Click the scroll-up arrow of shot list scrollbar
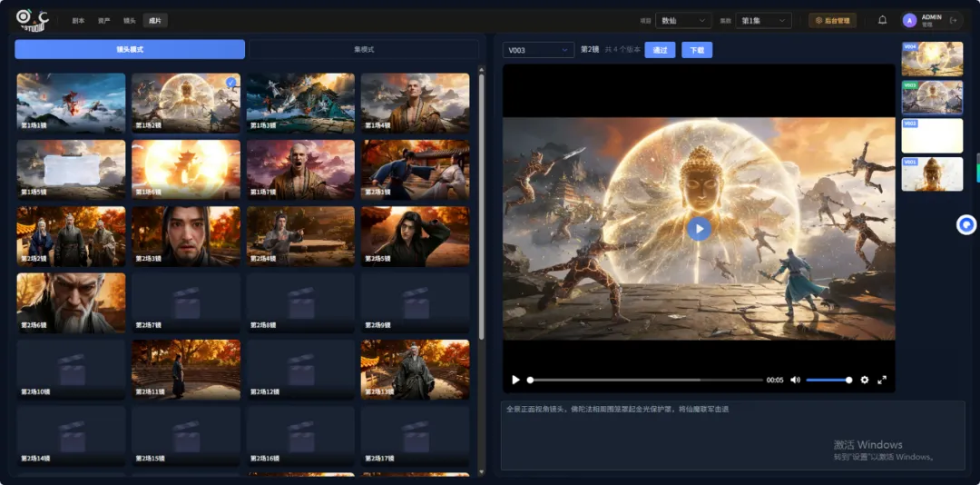980x485 pixels. click(x=481, y=69)
